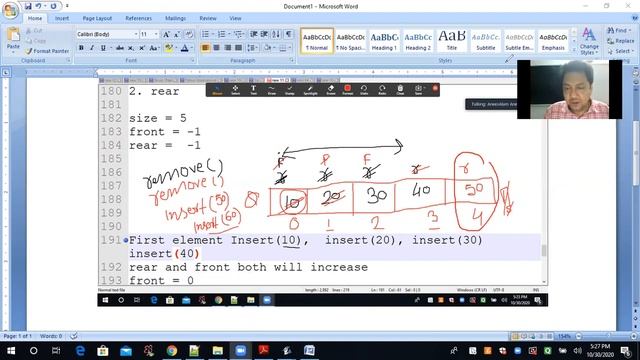Apply the Title style
The width and height of the screenshot is (640, 360).
pyautogui.click(x=452, y=41)
